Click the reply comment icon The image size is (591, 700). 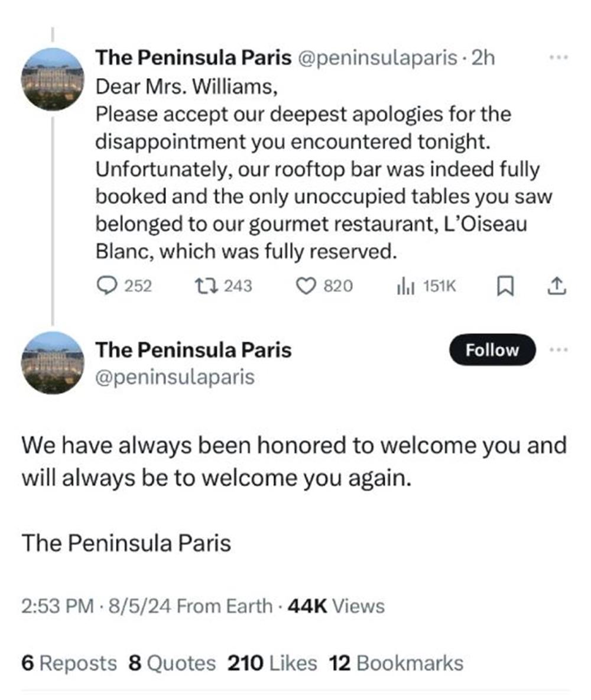(106, 286)
